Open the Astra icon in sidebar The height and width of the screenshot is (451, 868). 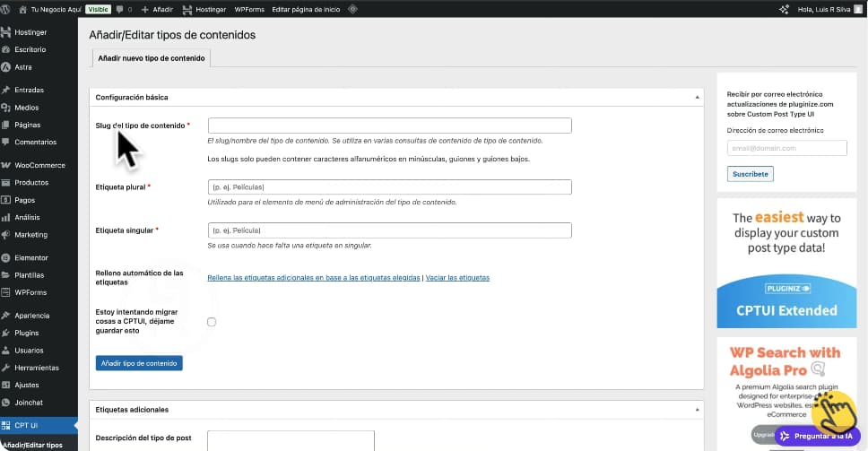6,67
